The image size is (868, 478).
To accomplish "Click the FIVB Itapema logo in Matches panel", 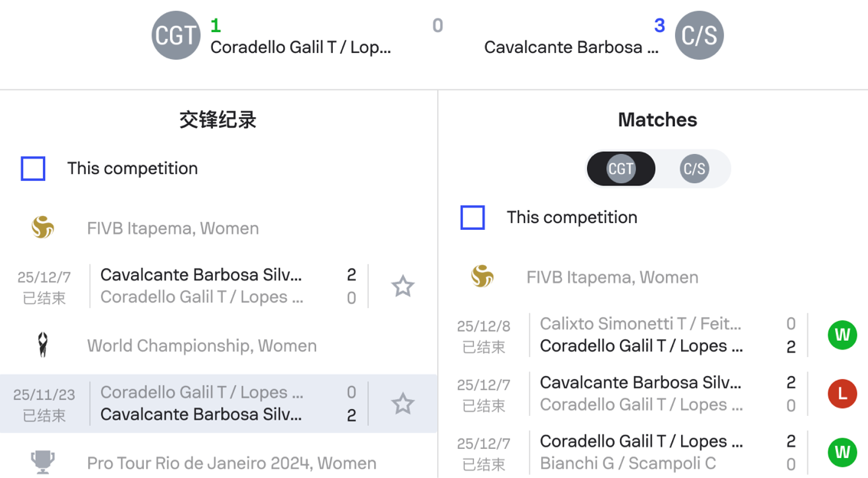I will coord(482,277).
